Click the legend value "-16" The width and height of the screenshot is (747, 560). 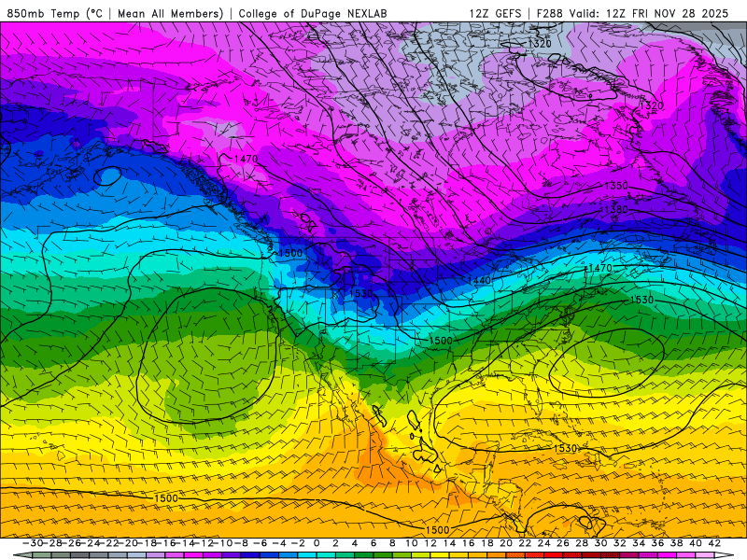(166, 543)
